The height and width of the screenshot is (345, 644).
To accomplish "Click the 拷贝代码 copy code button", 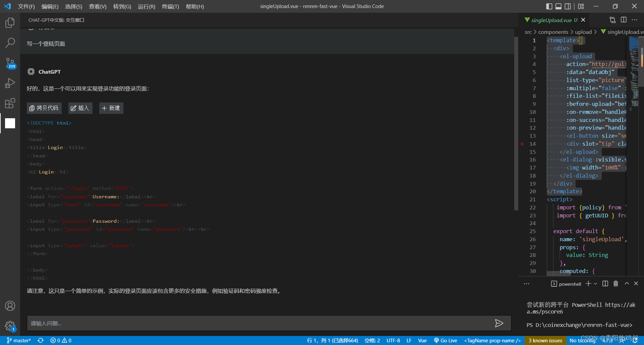I will click(x=44, y=108).
